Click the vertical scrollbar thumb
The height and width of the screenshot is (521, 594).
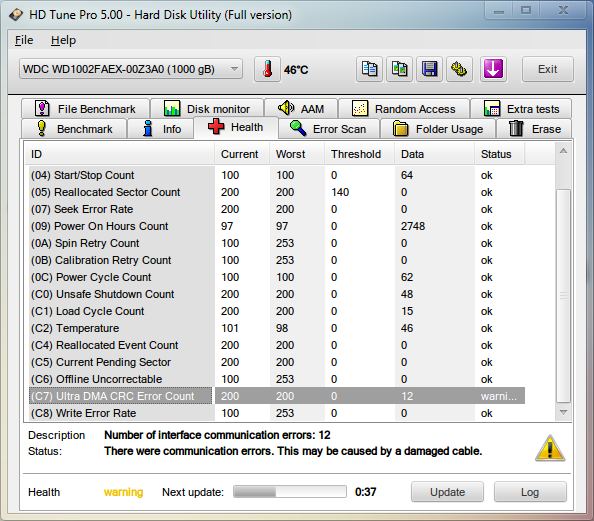click(x=563, y=296)
